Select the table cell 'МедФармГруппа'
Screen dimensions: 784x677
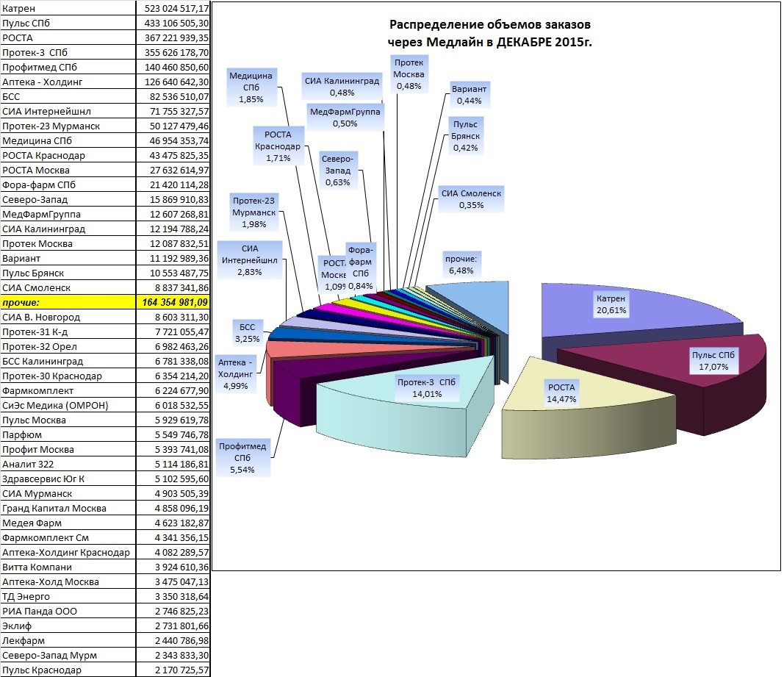68,214
